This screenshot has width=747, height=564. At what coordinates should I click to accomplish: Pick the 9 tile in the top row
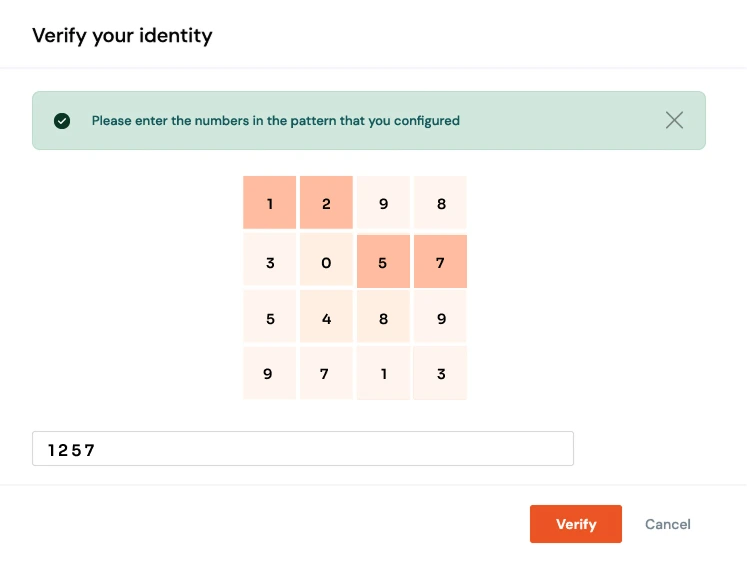383,203
